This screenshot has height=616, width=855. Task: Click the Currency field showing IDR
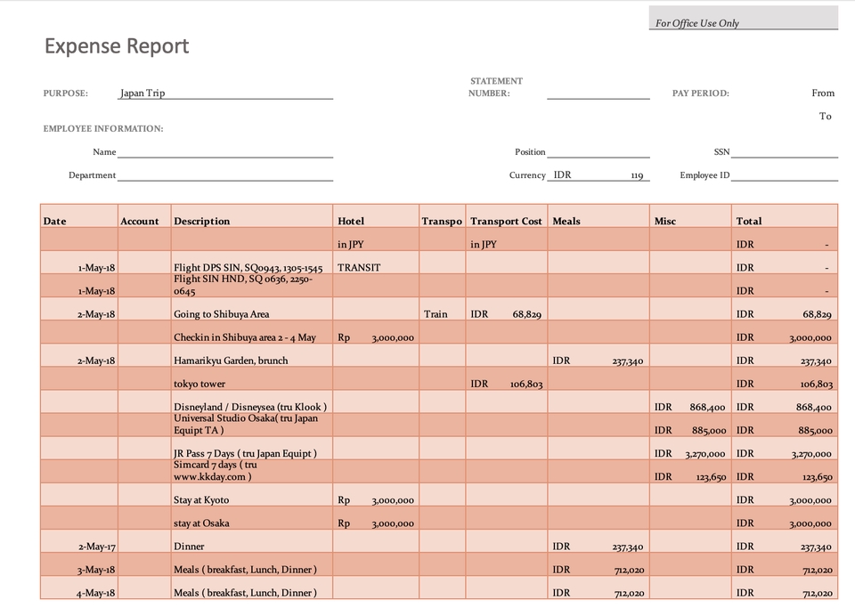pyautogui.click(x=598, y=175)
